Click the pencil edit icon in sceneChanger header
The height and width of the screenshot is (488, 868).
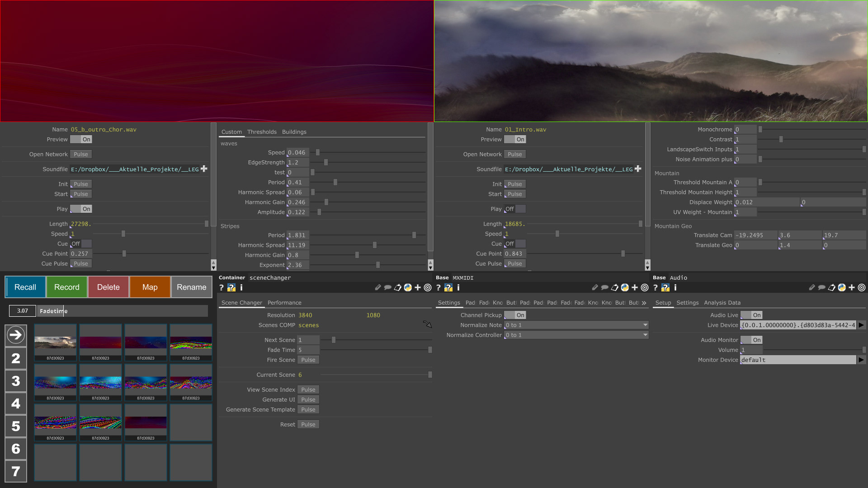click(x=378, y=288)
